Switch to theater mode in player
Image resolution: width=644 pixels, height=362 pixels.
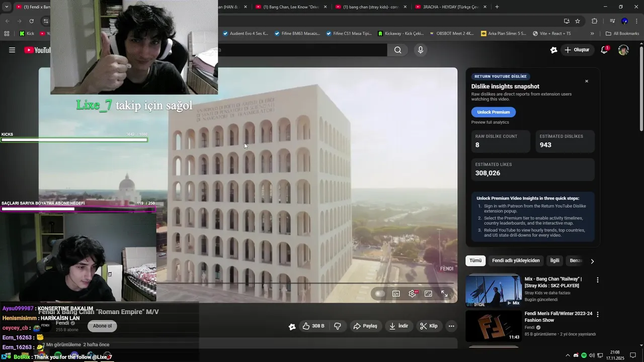pos(428,294)
